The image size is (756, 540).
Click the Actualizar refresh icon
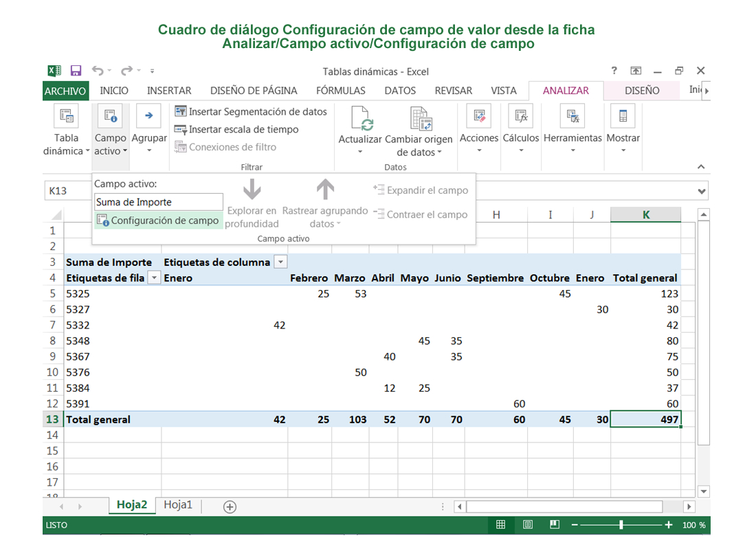361,120
